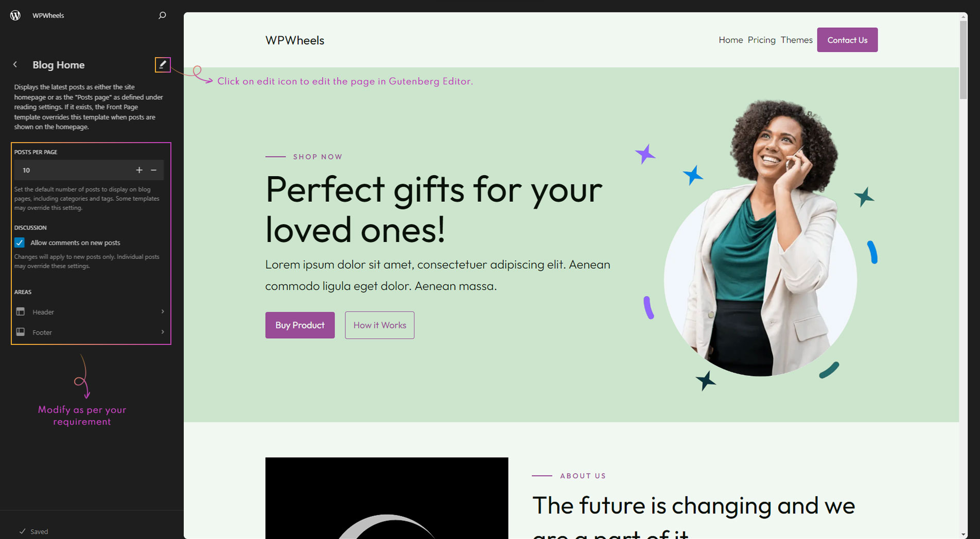Click the Contact Us button

[x=847, y=40]
